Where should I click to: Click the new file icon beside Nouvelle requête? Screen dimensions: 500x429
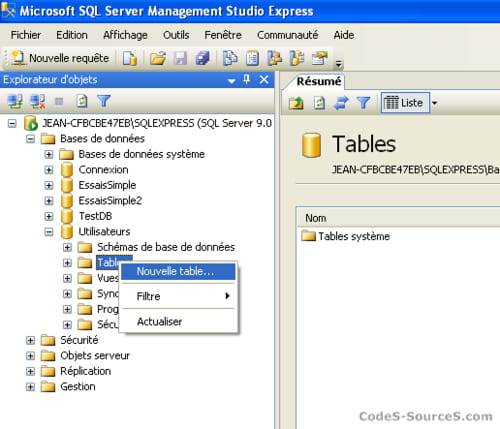coord(129,59)
